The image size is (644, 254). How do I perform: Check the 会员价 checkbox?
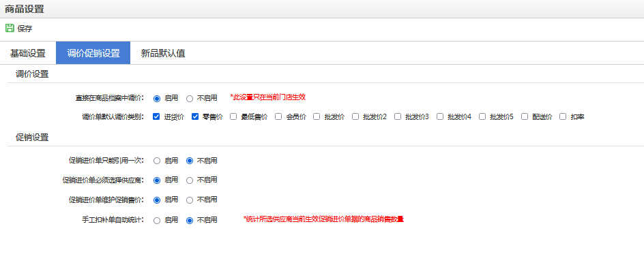(278, 116)
